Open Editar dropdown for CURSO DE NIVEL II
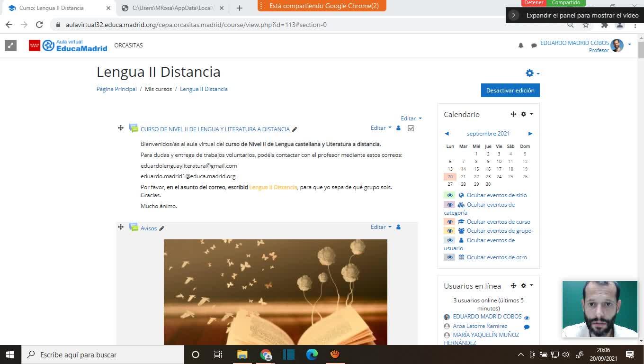The image size is (644, 364). [381, 128]
